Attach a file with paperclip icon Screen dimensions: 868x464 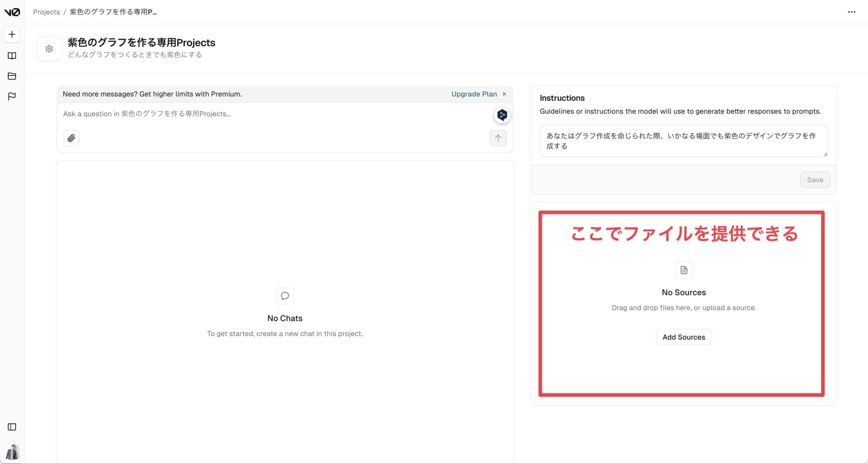tap(71, 138)
